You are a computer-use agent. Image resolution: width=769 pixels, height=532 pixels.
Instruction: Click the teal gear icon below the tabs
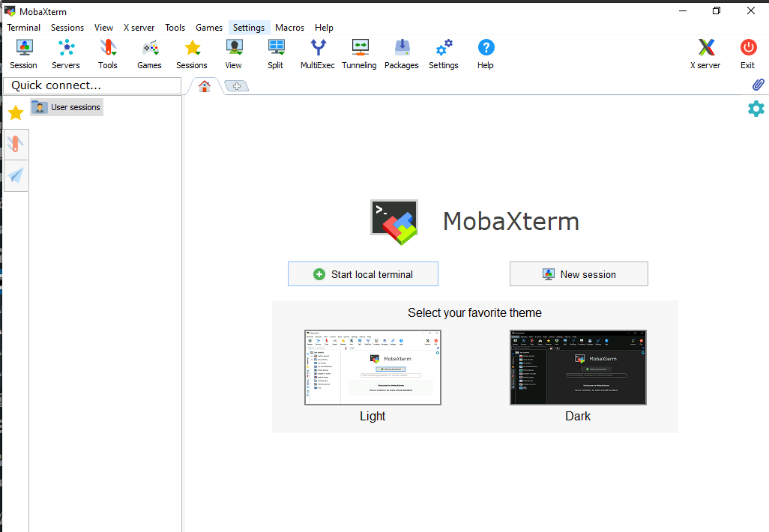tap(756, 109)
